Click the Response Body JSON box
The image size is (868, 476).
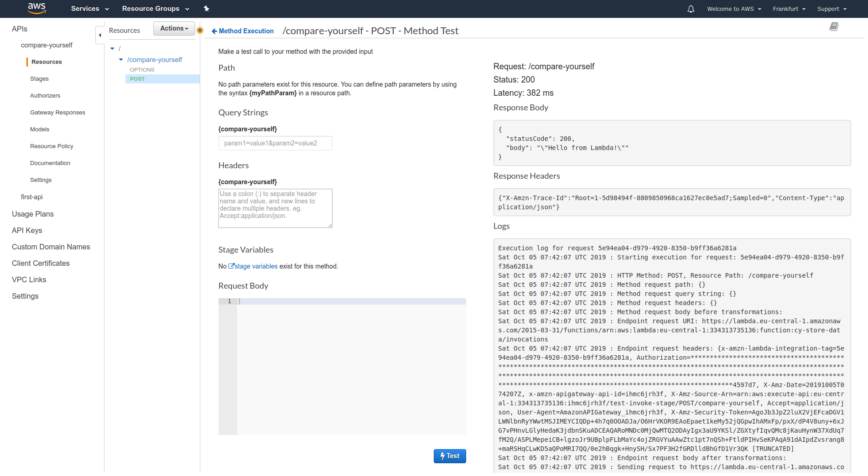(x=672, y=143)
